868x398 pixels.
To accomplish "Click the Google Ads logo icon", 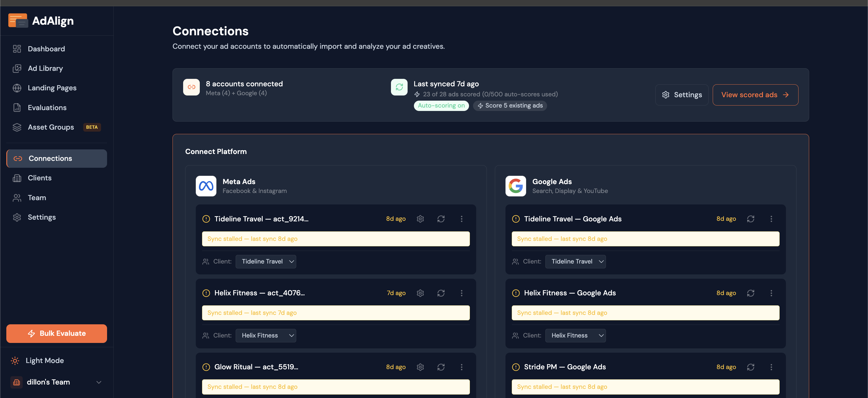I will coord(516,186).
